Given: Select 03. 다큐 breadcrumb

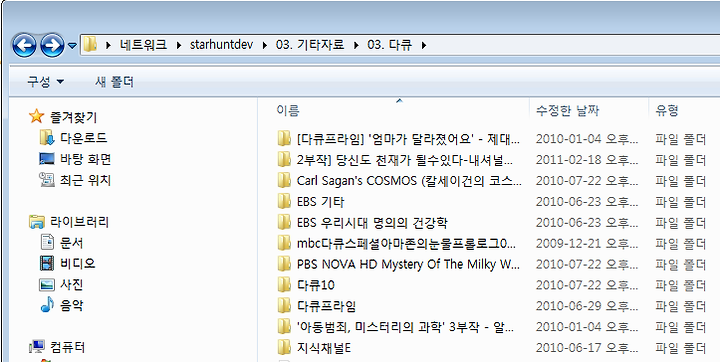Looking at the screenshot, I should tap(389, 45).
